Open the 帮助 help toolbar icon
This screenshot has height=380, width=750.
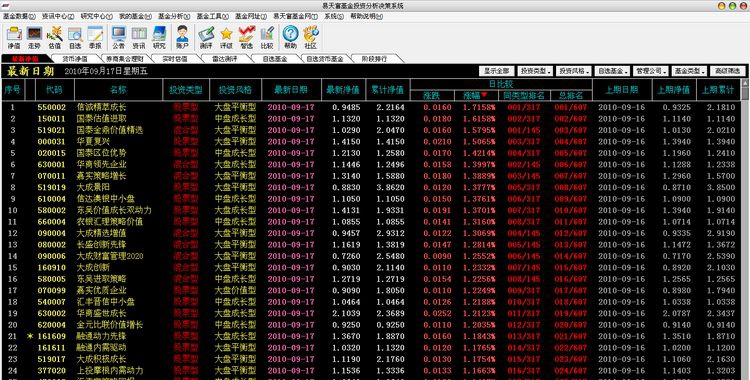(x=290, y=38)
